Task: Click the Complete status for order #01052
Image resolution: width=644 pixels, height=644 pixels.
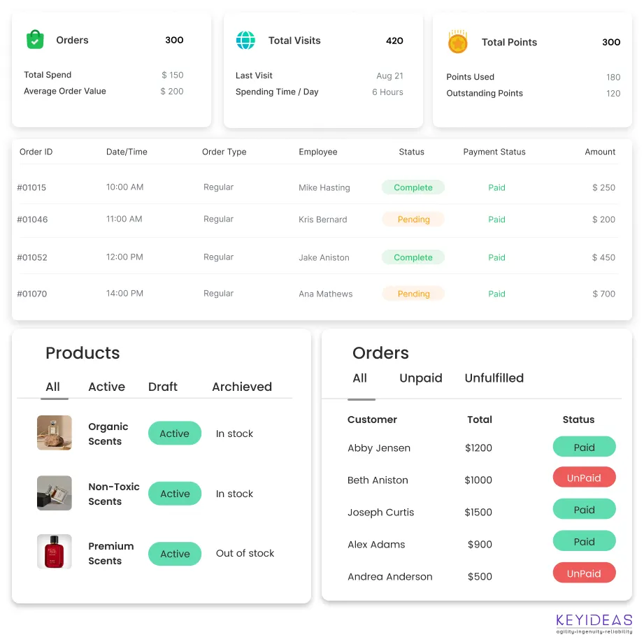Action: point(413,257)
